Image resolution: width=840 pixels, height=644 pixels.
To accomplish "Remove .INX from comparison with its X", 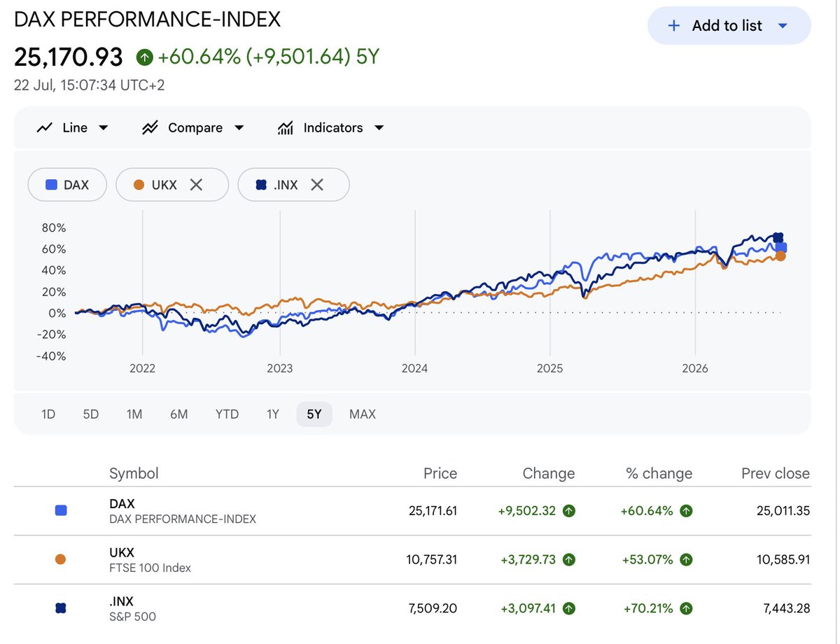I will [x=317, y=185].
